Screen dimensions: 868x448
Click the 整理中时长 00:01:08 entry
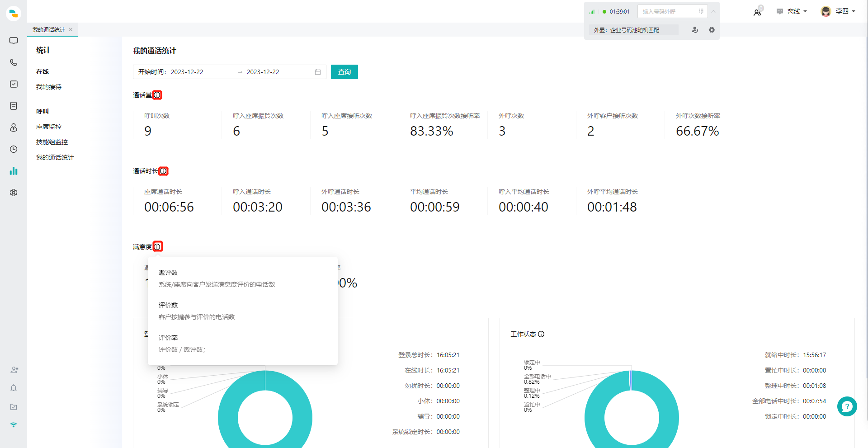click(795, 386)
